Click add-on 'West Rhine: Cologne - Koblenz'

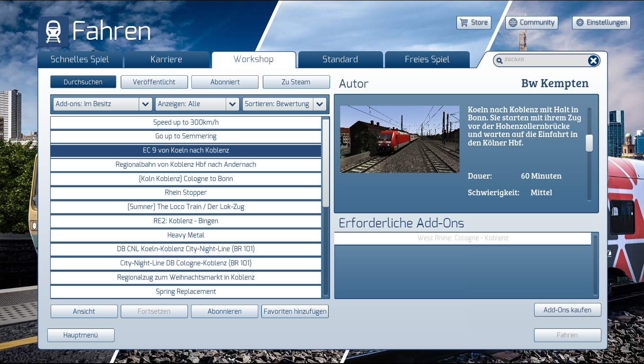463,238
